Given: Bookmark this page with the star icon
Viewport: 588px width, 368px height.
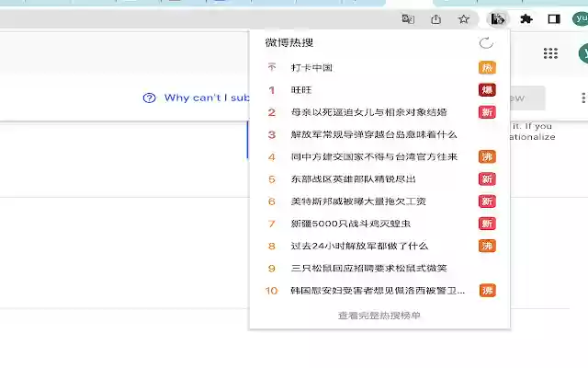Looking at the screenshot, I should point(463,18).
